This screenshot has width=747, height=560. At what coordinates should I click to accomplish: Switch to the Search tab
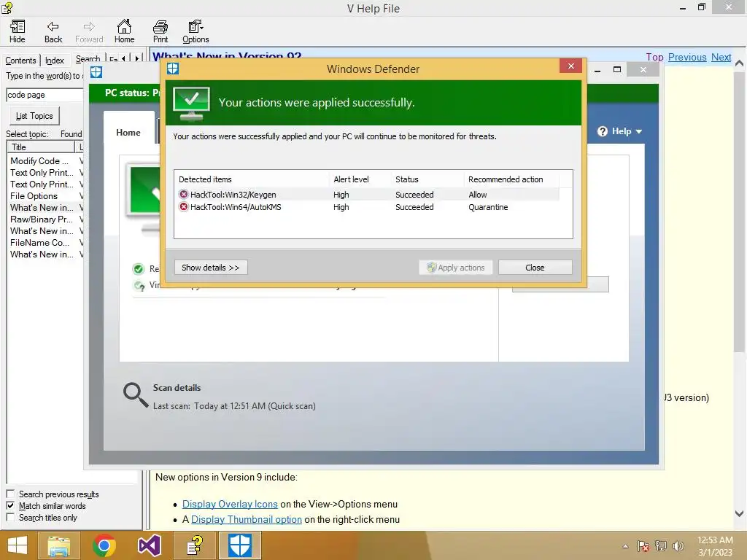(88, 59)
